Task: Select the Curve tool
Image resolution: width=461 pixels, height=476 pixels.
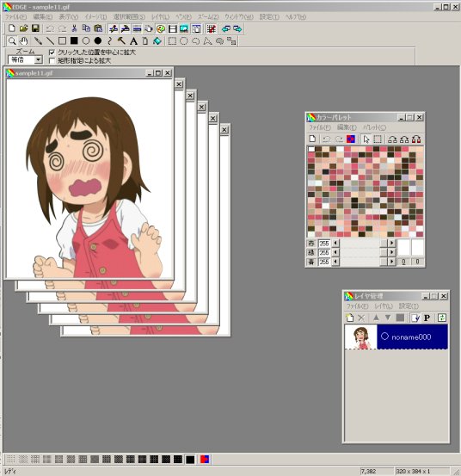Action: [110, 41]
